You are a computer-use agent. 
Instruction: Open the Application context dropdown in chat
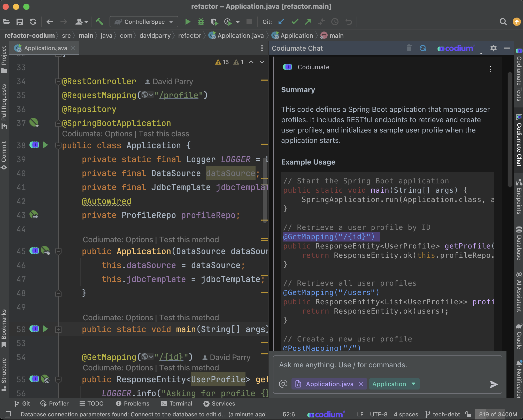click(394, 384)
